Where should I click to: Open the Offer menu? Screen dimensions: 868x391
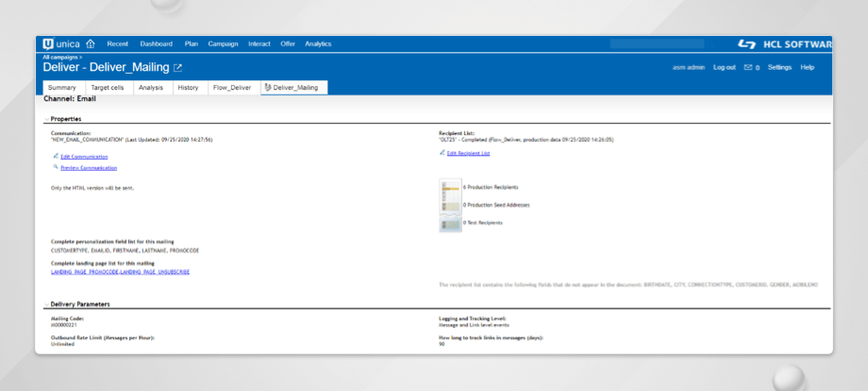coord(288,43)
